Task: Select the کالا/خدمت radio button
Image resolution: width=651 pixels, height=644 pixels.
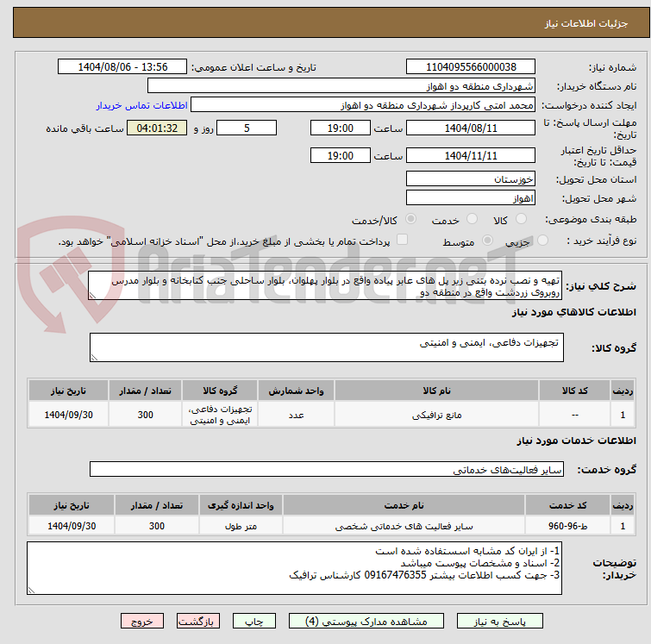Action: (411, 219)
